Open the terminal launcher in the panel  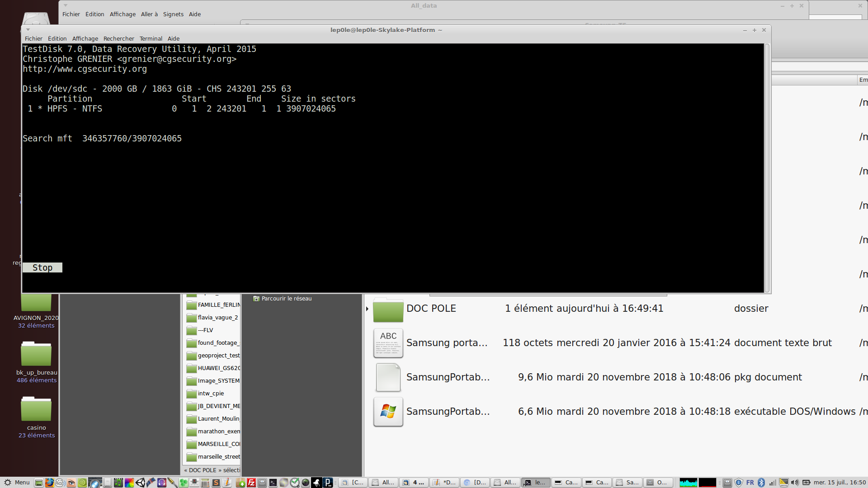273,483
